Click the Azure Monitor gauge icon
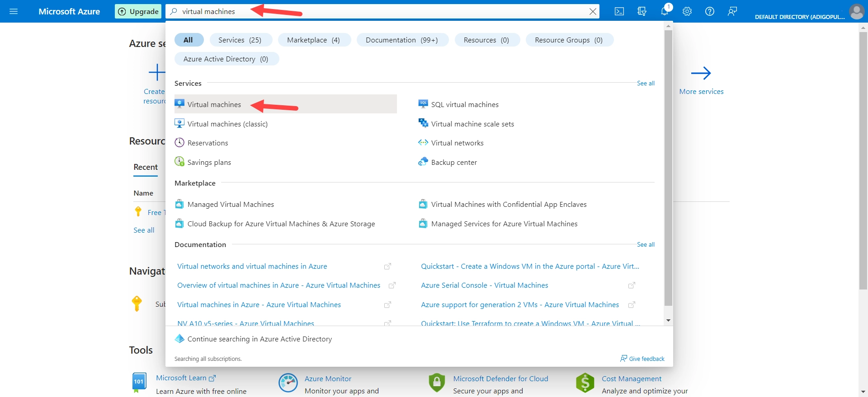Image resolution: width=868 pixels, height=397 pixels. [288, 383]
